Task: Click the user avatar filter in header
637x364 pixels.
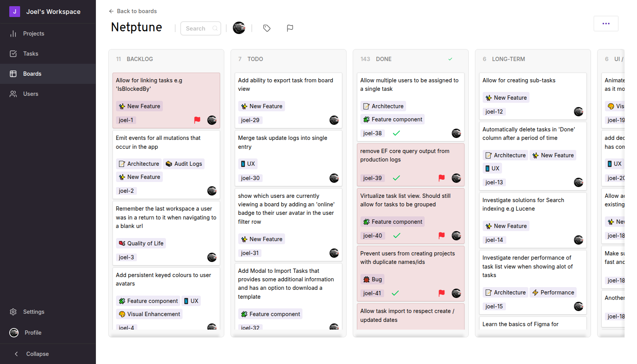Action: tap(239, 28)
